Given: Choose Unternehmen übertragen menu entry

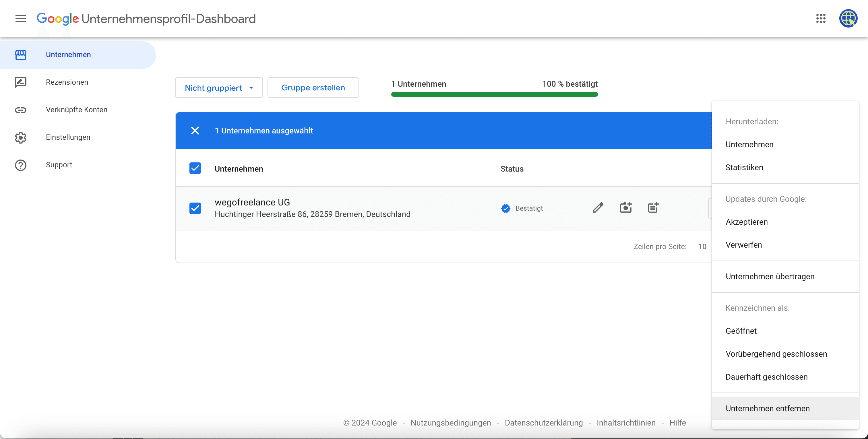Looking at the screenshot, I should click(x=785, y=277).
